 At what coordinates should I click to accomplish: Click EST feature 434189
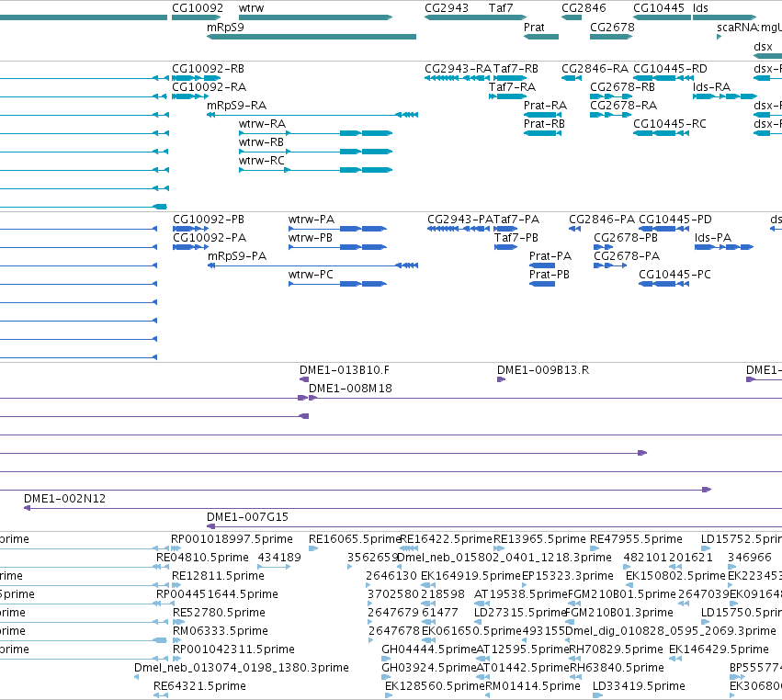[279, 558]
